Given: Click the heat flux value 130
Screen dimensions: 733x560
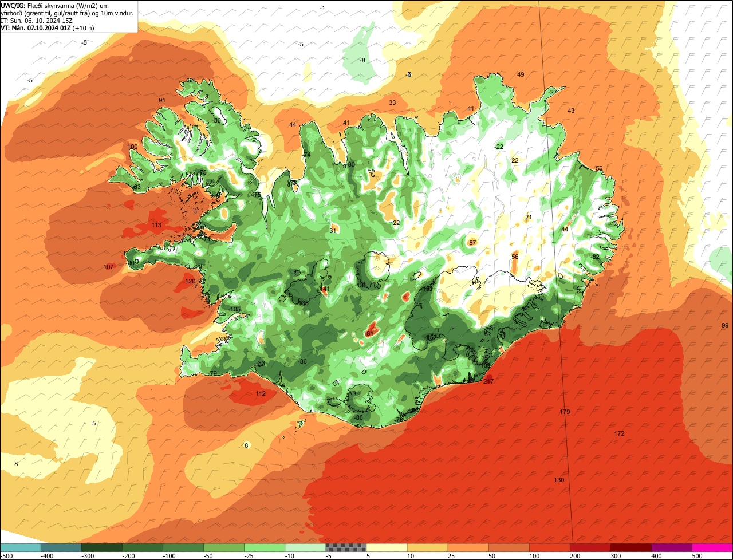Looking at the screenshot, I should coord(559,480).
